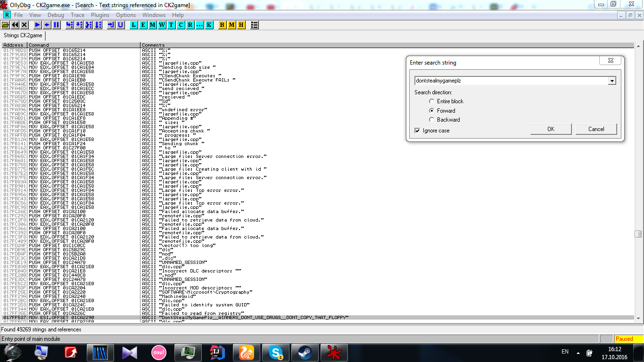Image resolution: width=644 pixels, height=362 pixels.
Task: Click the Comments column header
Action: tap(388, 45)
